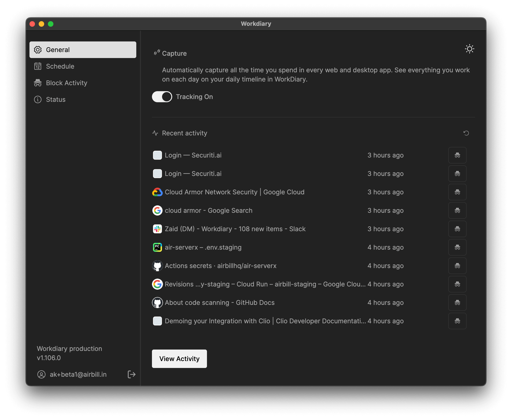Open the Block Activity section

pos(66,83)
